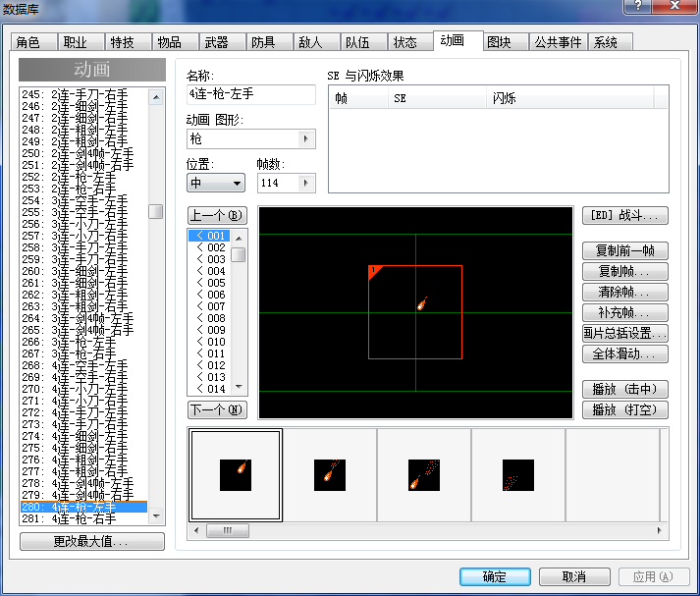Select third flame with sparks thumbnail

coord(424,475)
